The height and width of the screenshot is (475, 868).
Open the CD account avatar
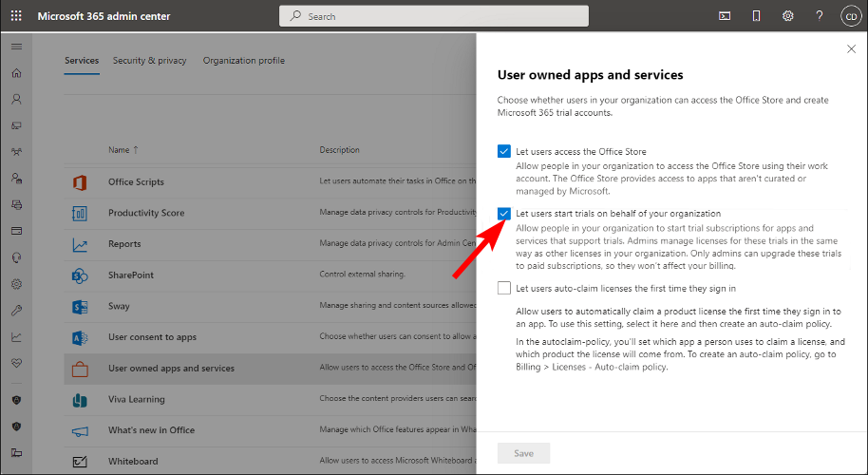[x=851, y=16]
